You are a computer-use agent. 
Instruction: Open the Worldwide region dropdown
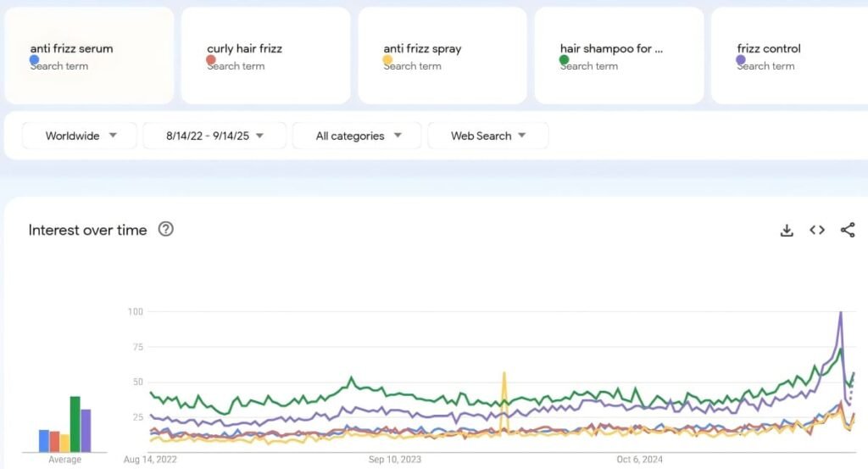pyautogui.click(x=80, y=136)
